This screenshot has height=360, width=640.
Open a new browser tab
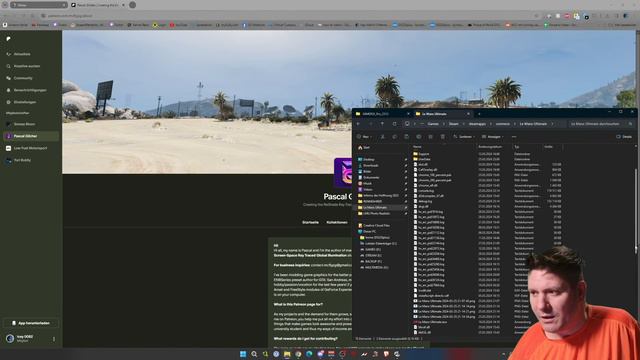coord(133,5)
